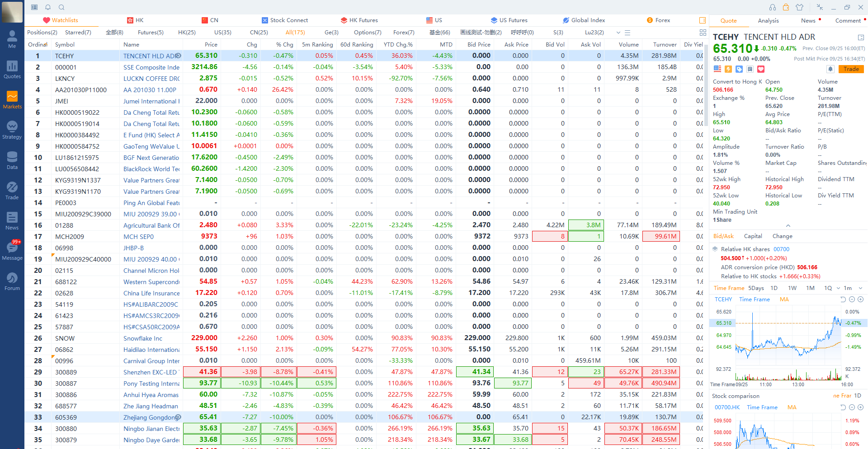
Task: Zoom in on 00700.HK comparison chart
Action: [x=861, y=407]
